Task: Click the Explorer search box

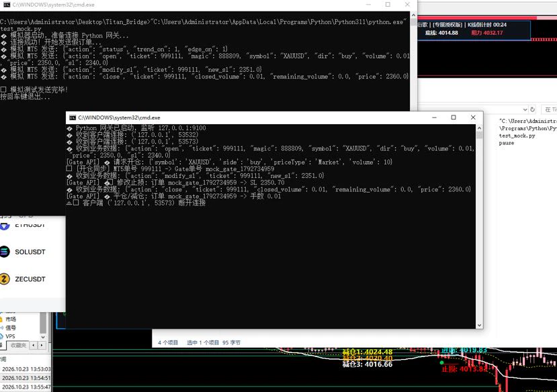Action: point(549,109)
